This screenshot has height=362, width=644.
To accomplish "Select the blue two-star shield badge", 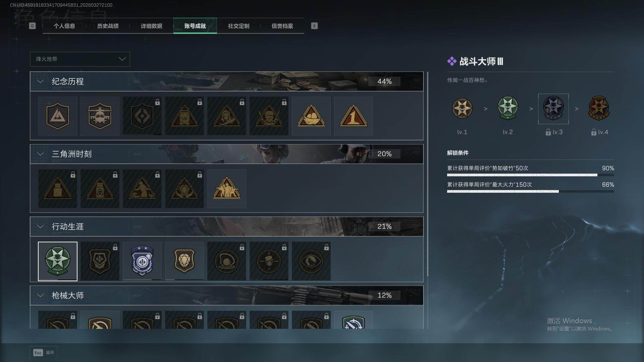I will point(142,261).
